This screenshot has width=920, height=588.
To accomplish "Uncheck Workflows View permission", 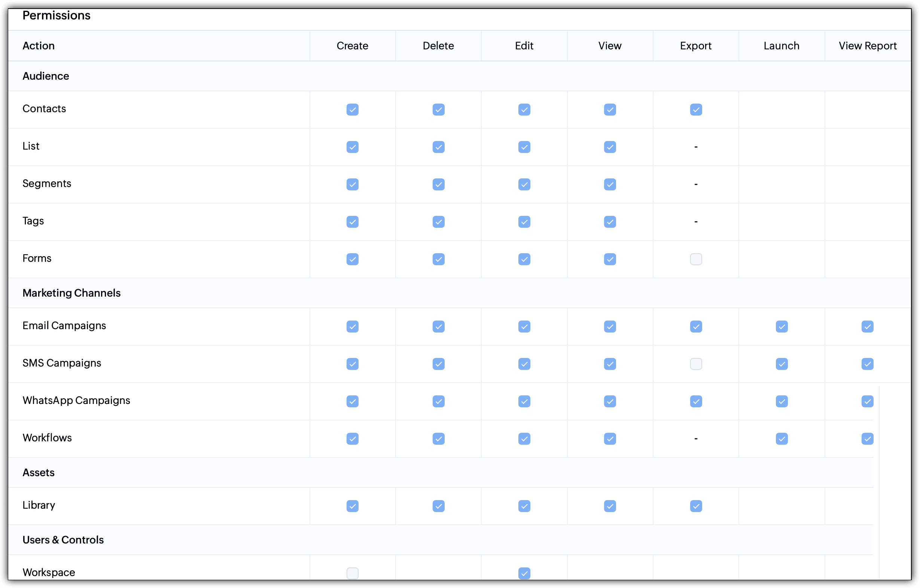I will 610,439.
